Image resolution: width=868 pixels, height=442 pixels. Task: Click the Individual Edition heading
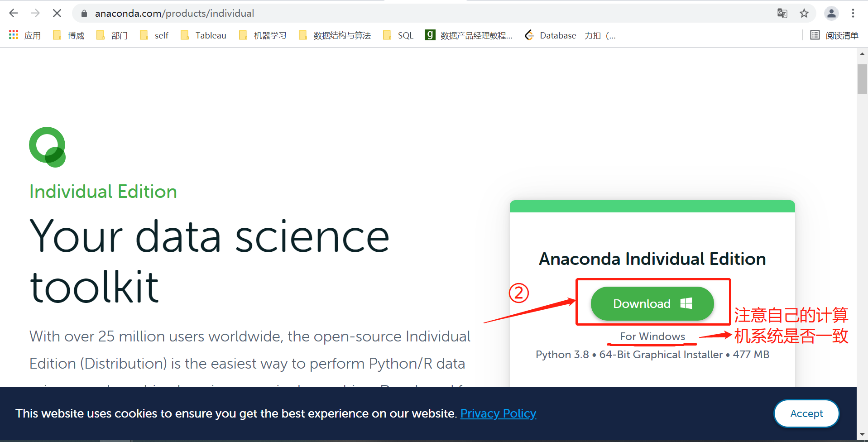coord(103,192)
